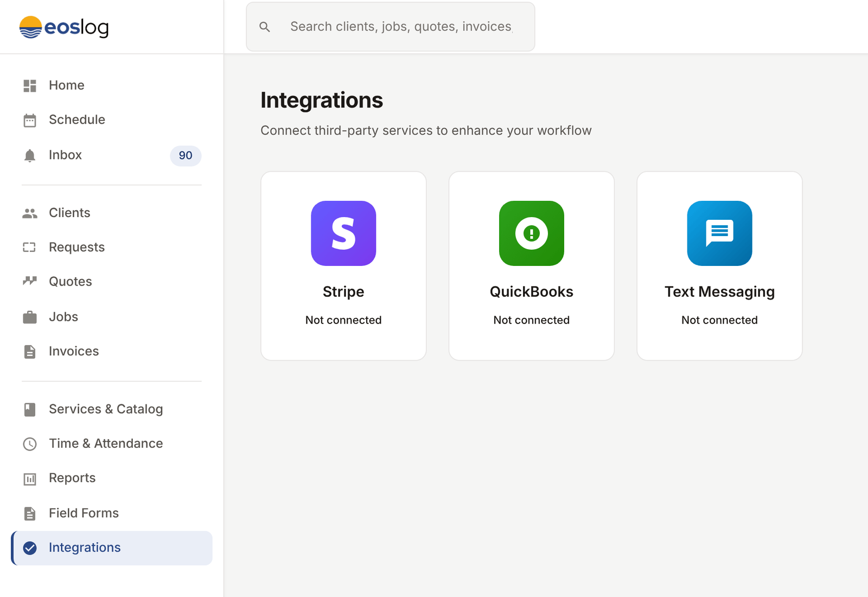This screenshot has height=597, width=868.
Task: Click the Inbox bell icon
Action: [30, 156]
